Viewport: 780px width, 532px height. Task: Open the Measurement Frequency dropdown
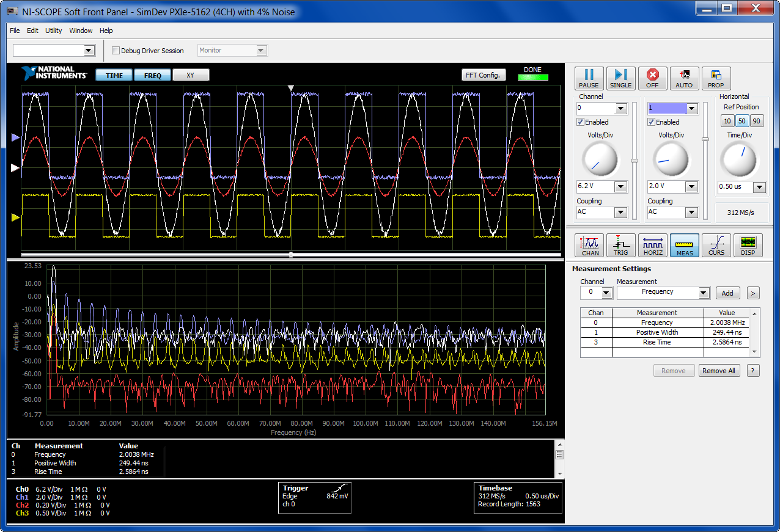coord(704,293)
